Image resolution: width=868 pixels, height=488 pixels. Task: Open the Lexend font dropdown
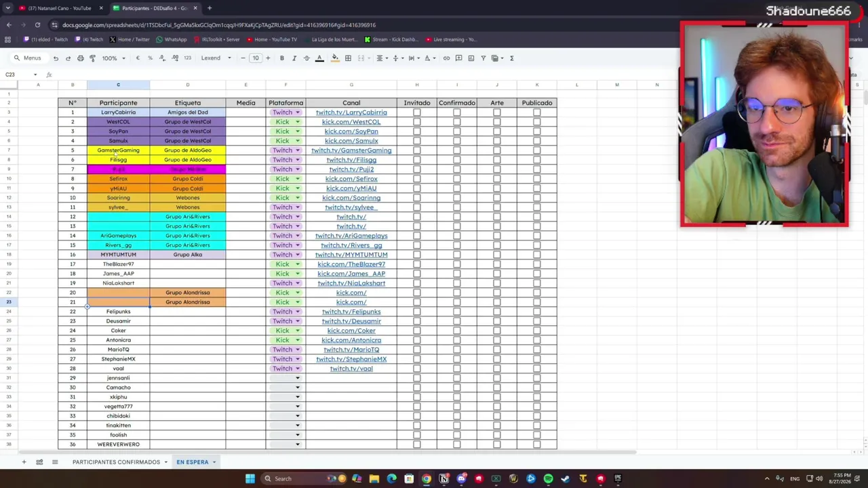(x=216, y=58)
